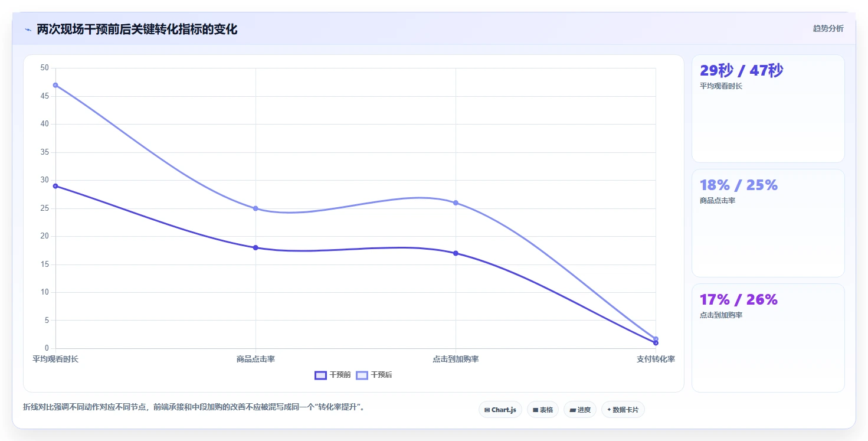This screenshot has width=868, height=441.
Task: Click the 表格 tag chip
Action: click(x=543, y=410)
